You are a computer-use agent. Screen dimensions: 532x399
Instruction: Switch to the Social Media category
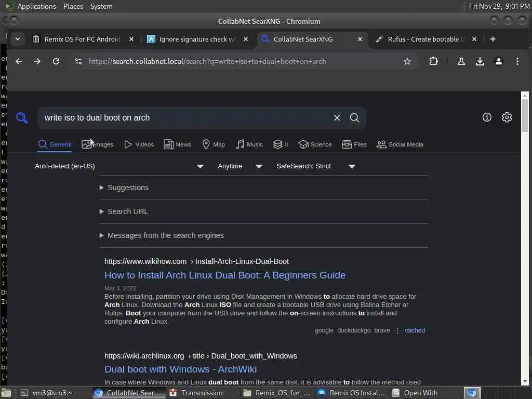(x=400, y=144)
